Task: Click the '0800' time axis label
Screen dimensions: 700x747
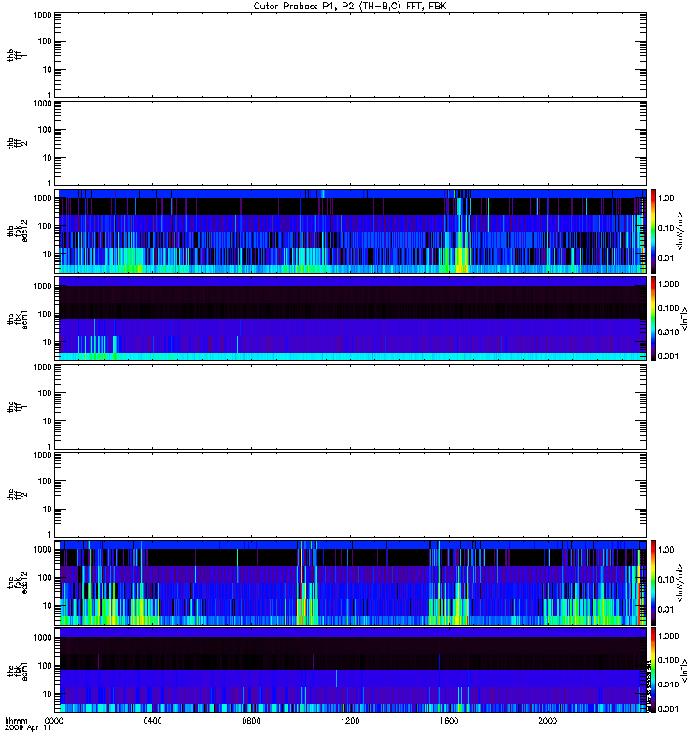Action: tap(251, 720)
